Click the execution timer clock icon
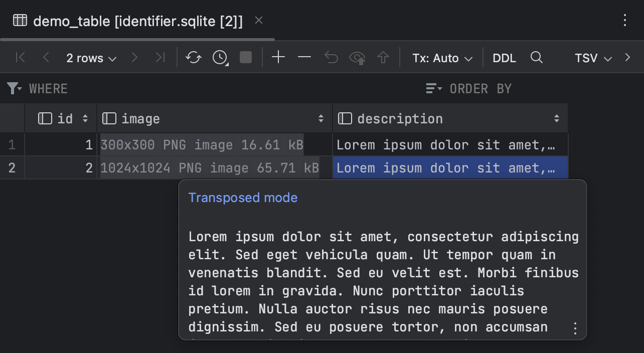Screen dimensions: 644x353 219,58
